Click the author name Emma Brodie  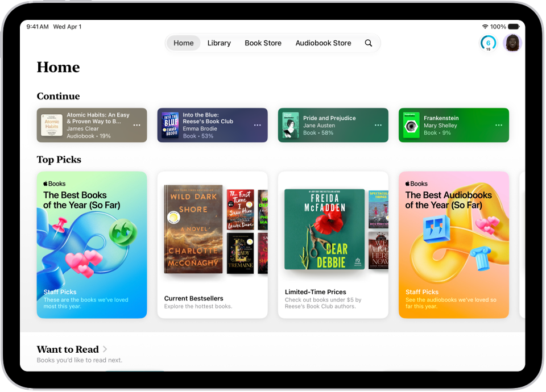(x=200, y=129)
